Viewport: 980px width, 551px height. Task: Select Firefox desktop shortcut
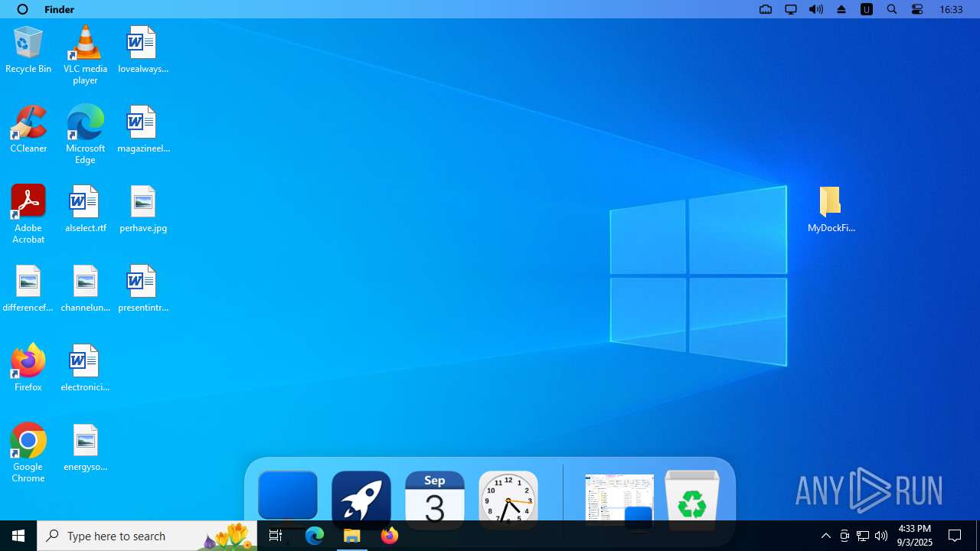pyautogui.click(x=28, y=369)
